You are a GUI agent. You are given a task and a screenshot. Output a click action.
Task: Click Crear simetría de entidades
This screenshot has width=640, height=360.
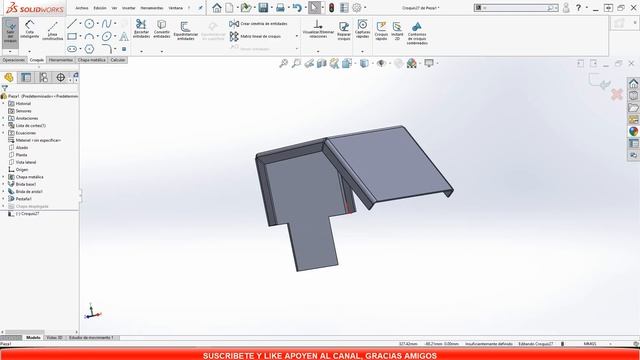258,24
